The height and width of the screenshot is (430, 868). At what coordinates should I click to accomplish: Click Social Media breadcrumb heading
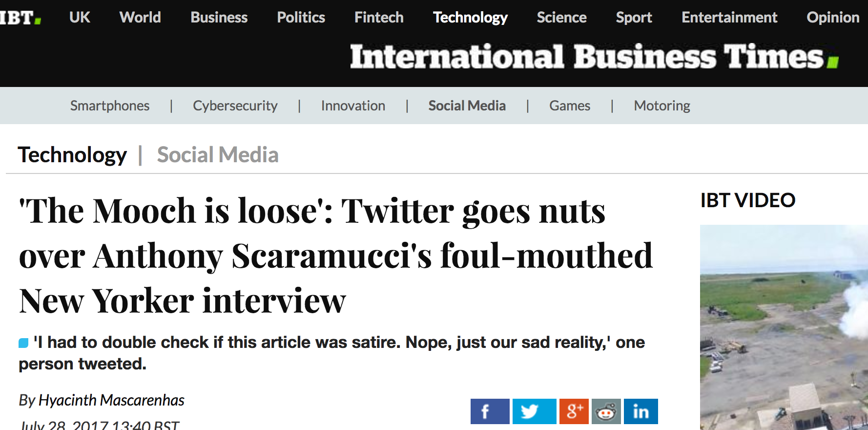[x=218, y=155]
